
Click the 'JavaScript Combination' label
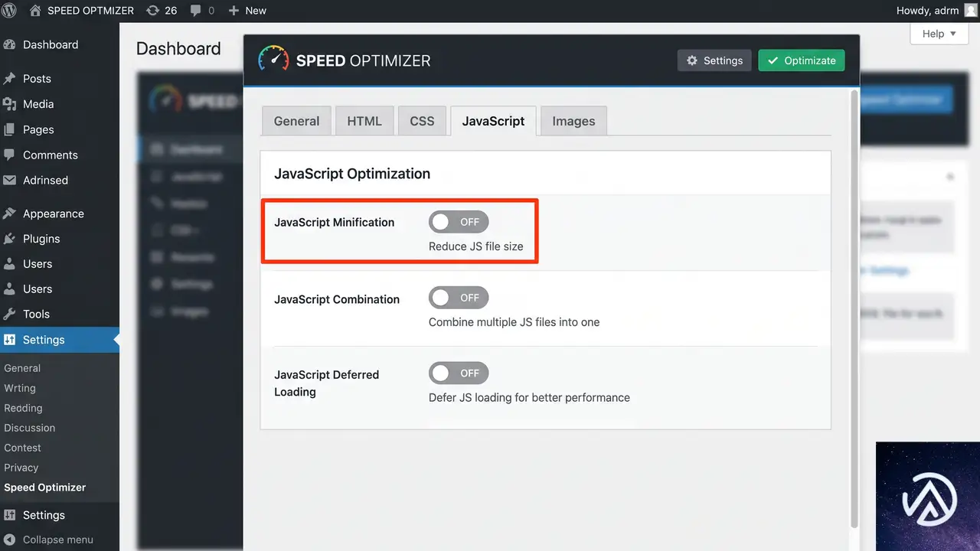point(337,299)
